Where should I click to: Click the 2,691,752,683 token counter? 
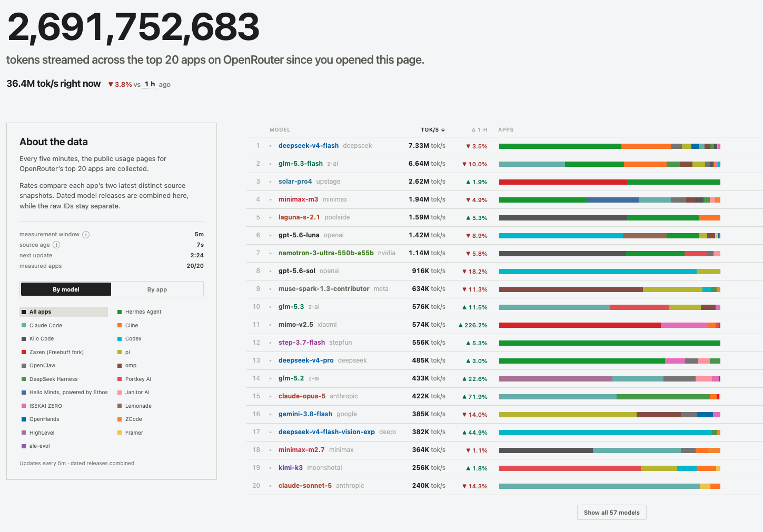[133, 27]
